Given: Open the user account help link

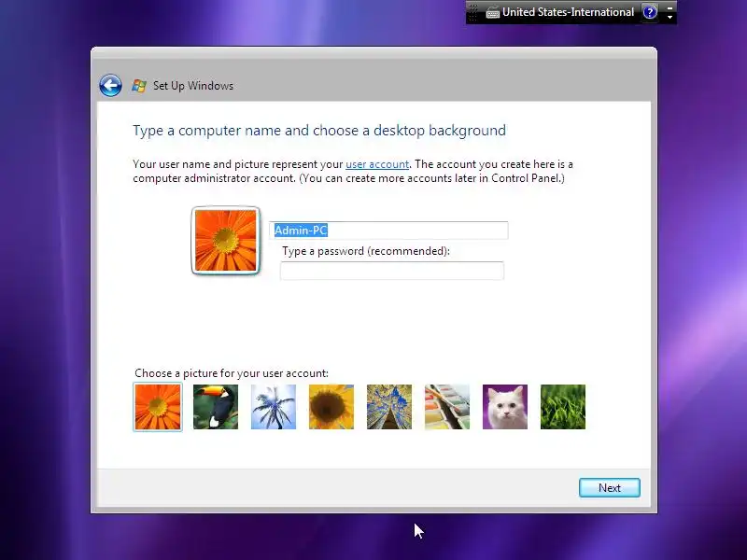Looking at the screenshot, I should point(377,164).
